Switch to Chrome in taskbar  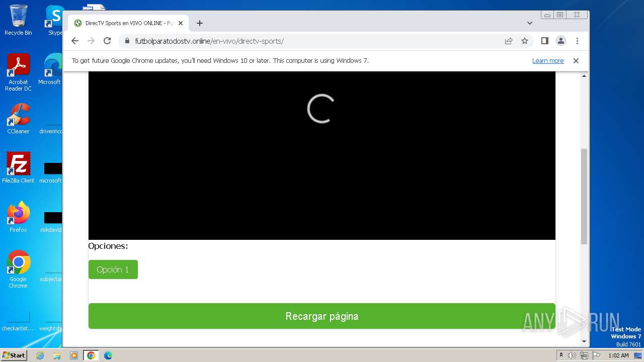pyautogui.click(x=91, y=355)
